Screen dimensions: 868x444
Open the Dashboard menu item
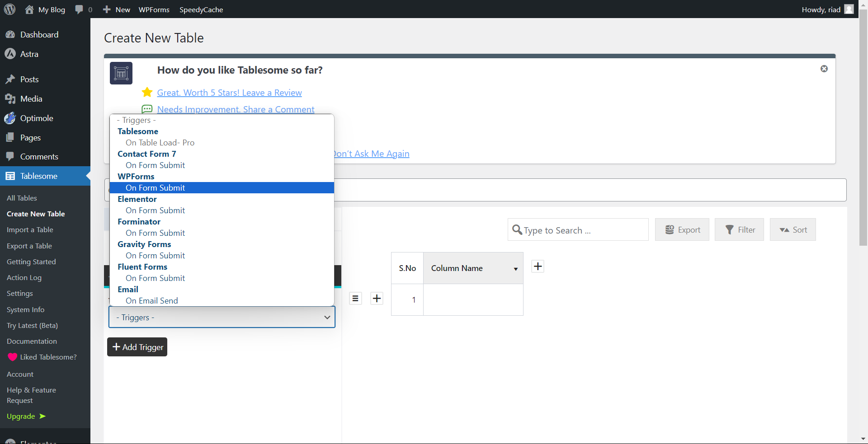click(x=39, y=35)
